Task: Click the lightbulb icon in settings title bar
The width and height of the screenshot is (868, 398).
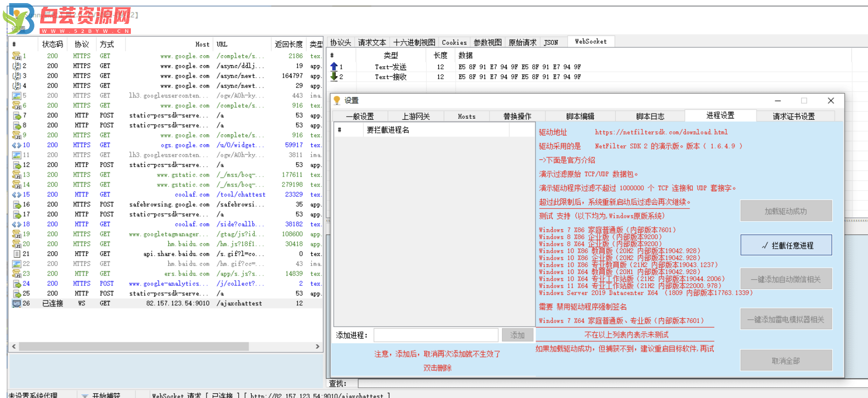Action: tap(337, 100)
